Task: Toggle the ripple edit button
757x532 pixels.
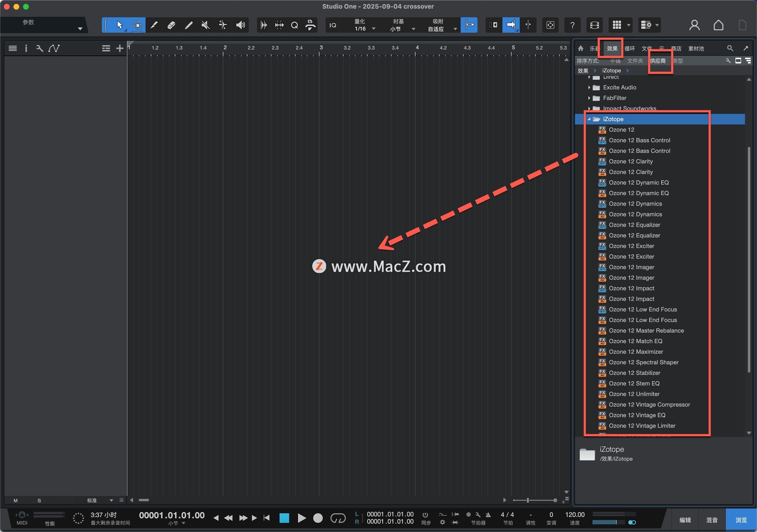Action: (x=493, y=25)
